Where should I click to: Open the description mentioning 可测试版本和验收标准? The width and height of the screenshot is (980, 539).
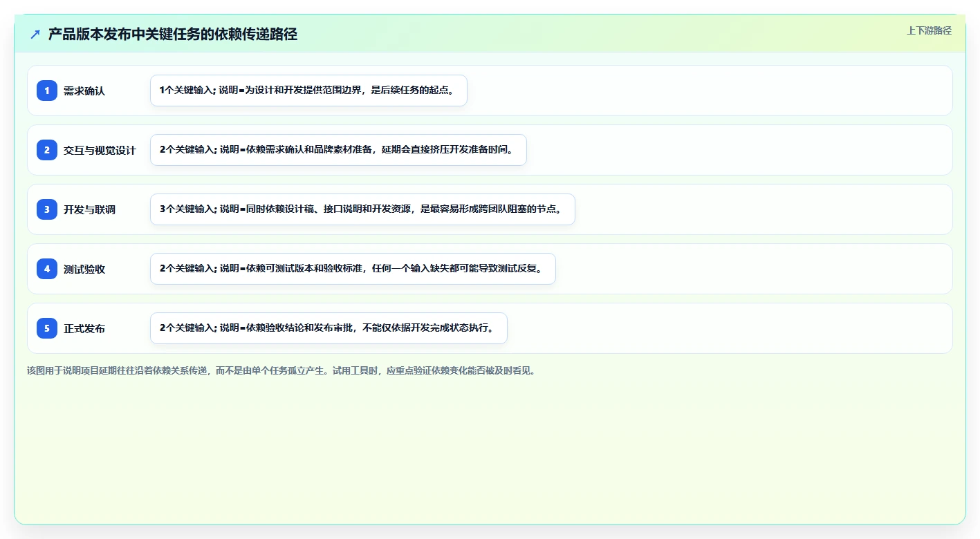point(353,269)
